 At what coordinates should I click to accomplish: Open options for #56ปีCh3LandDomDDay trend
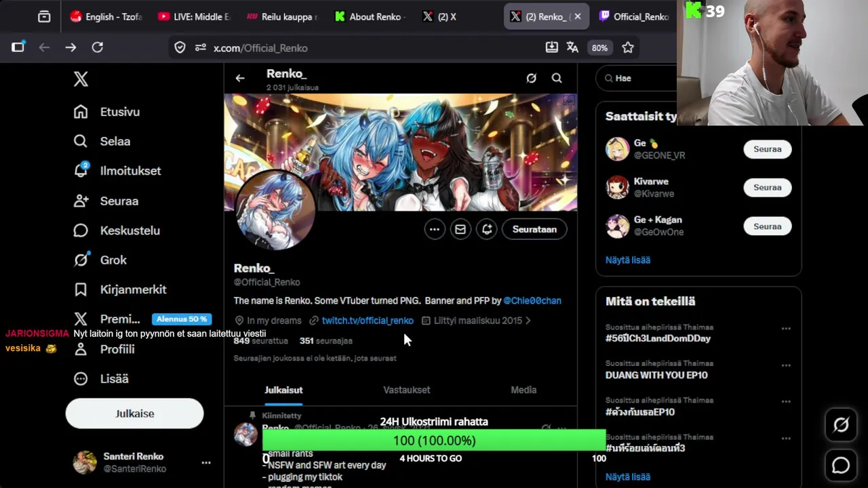(x=786, y=329)
